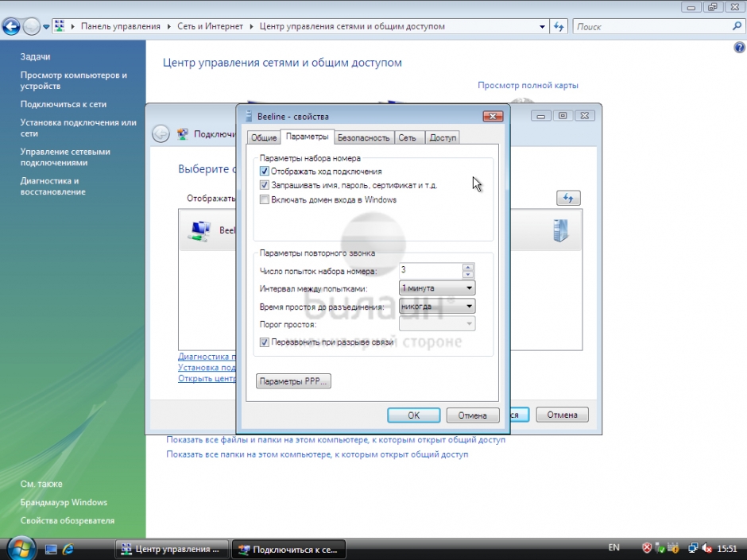Open Диагностика и восстановление in sidebar
Image resolution: width=747 pixels, height=560 pixels.
coord(53,186)
